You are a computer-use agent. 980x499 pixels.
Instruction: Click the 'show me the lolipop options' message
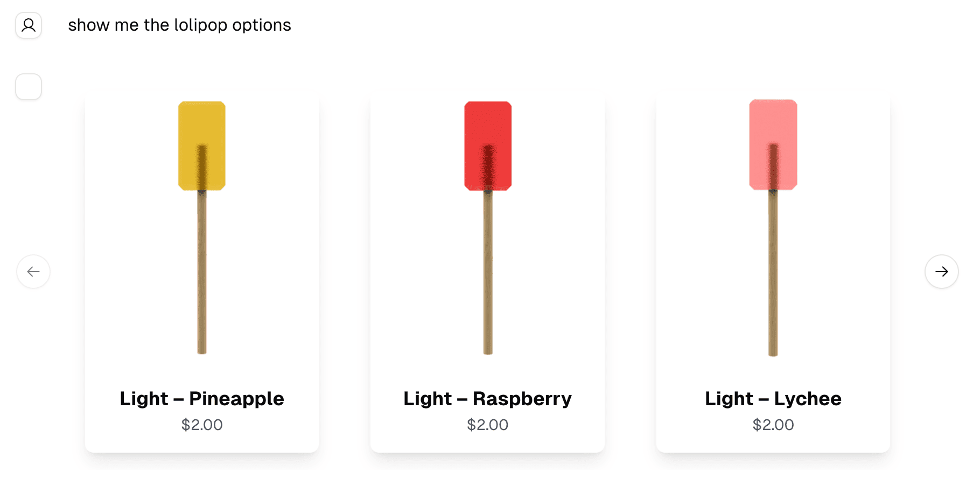pos(179,25)
